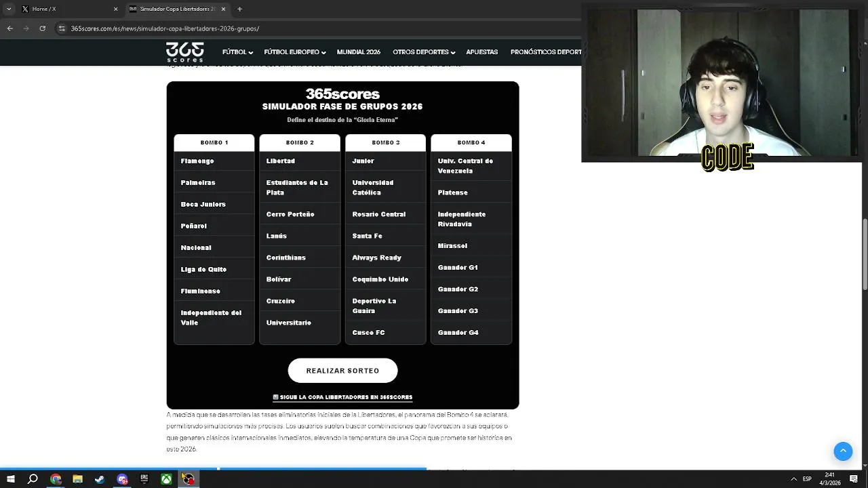Click Fluminense in Bombo 1
Viewport: 868px width, 488px height.
(x=201, y=291)
